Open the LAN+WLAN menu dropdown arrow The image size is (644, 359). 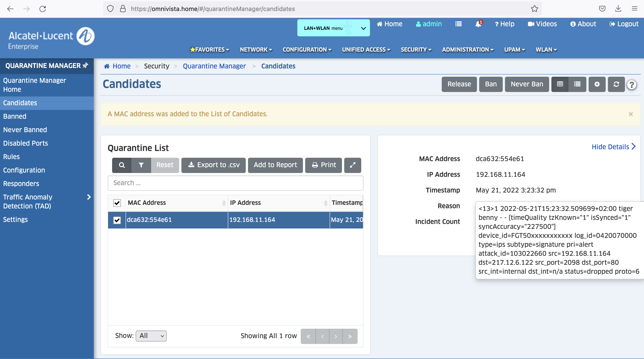(x=363, y=28)
